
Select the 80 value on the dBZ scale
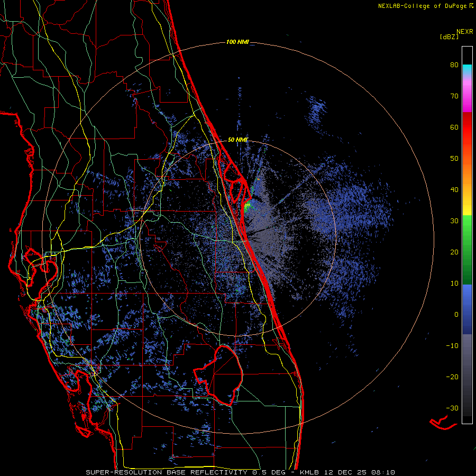pos(454,65)
